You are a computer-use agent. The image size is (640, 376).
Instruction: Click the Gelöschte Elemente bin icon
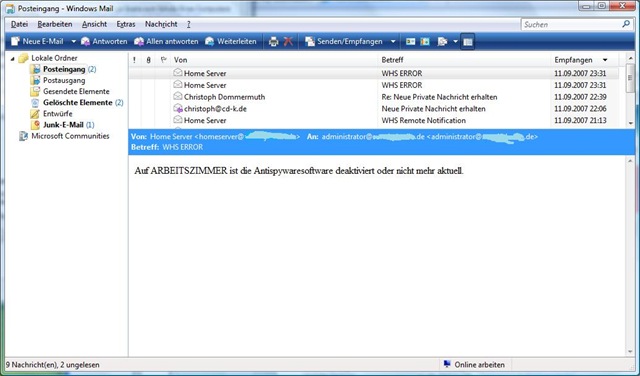(x=36, y=102)
